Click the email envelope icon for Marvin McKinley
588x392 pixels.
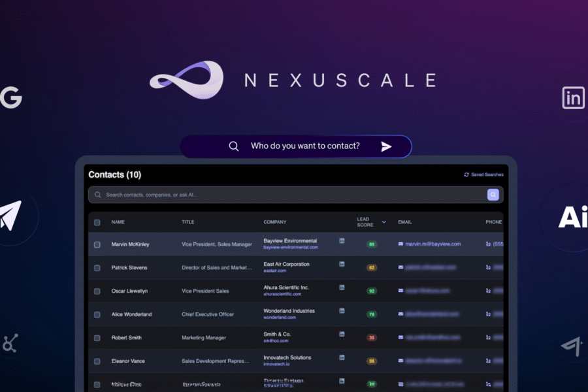(x=400, y=244)
